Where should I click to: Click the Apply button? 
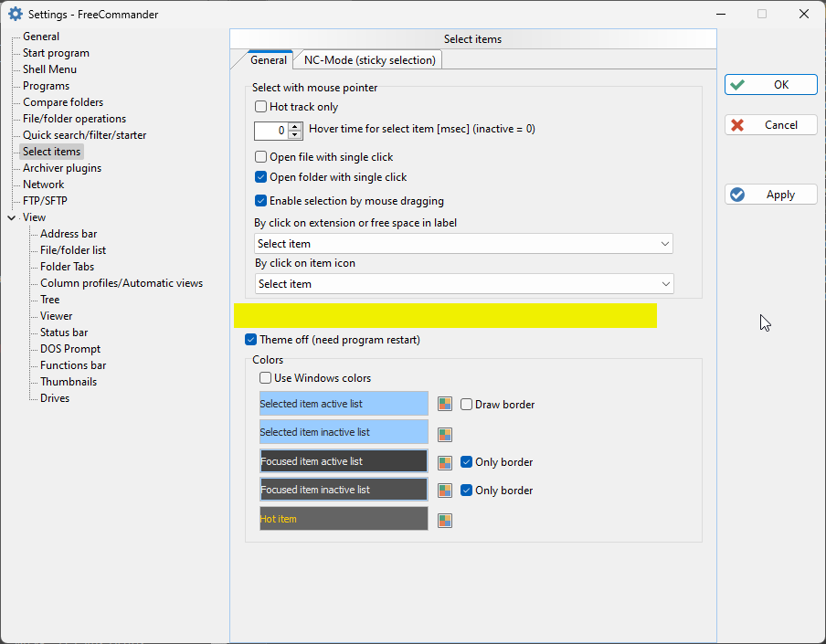click(x=770, y=195)
